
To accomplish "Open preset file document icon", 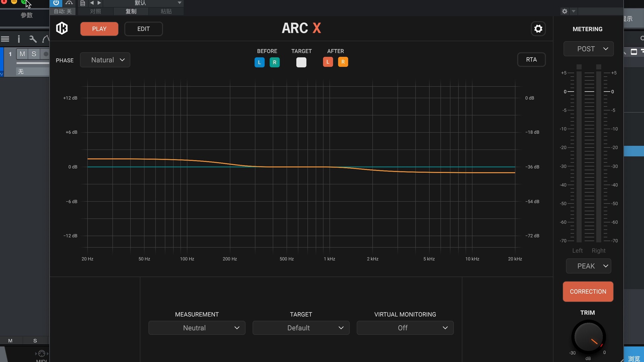I will pyautogui.click(x=83, y=3).
